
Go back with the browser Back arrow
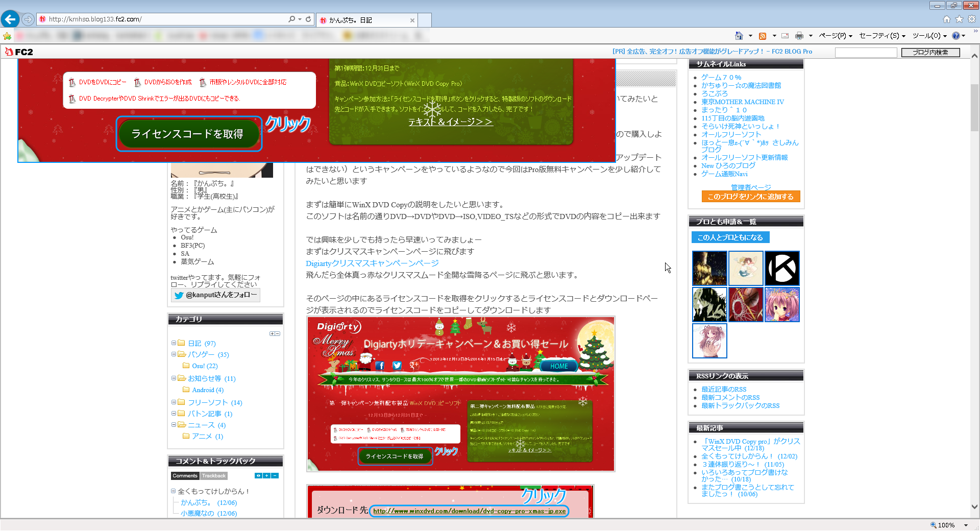point(10,19)
